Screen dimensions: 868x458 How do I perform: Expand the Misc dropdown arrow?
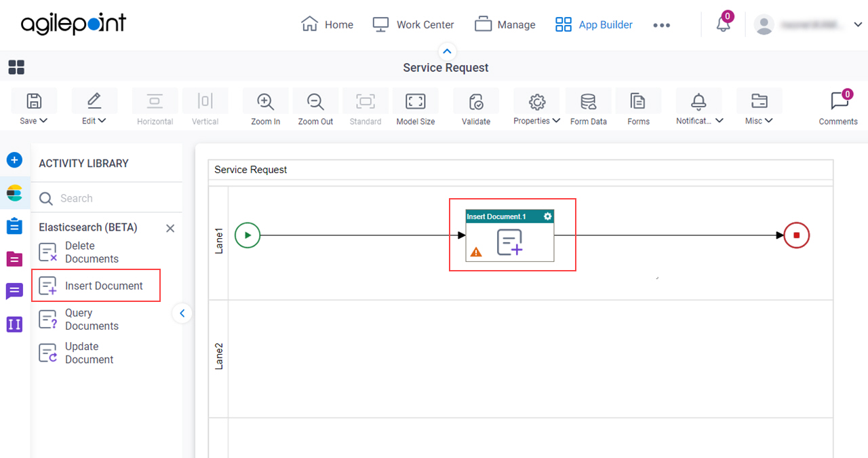[768, 121]
